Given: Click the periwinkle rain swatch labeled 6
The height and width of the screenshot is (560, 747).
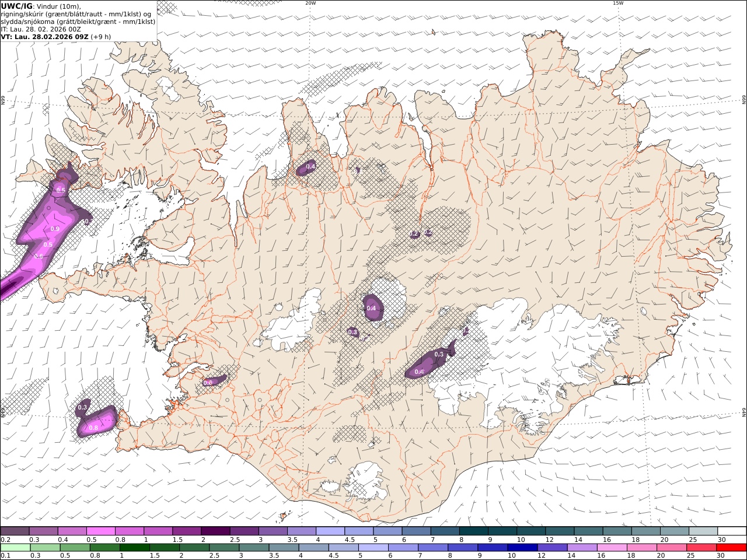Looking at the screenshot, I should [x=403, y=548].
